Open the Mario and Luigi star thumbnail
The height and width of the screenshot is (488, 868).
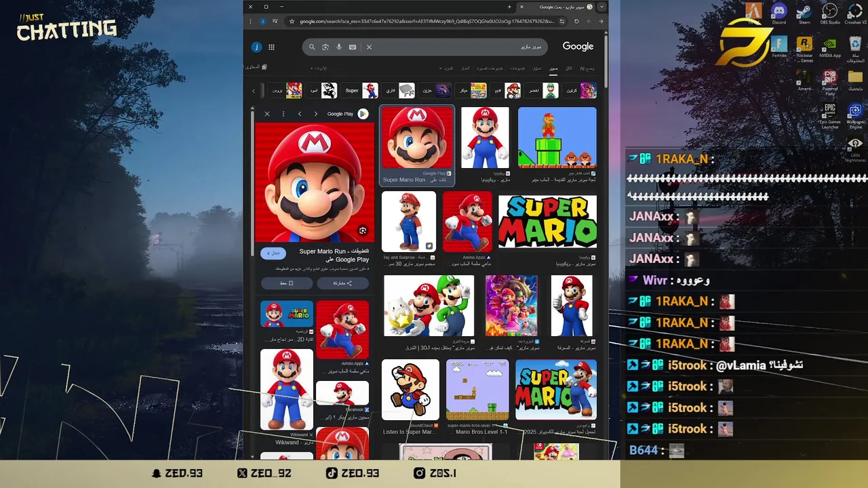[x=429, y=306]
